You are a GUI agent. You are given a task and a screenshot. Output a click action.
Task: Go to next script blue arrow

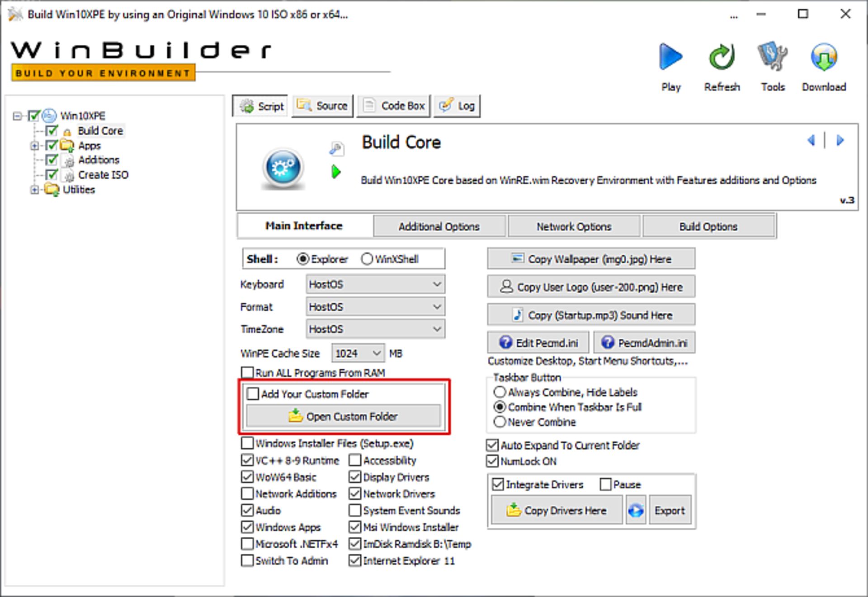tap(840, 141)
